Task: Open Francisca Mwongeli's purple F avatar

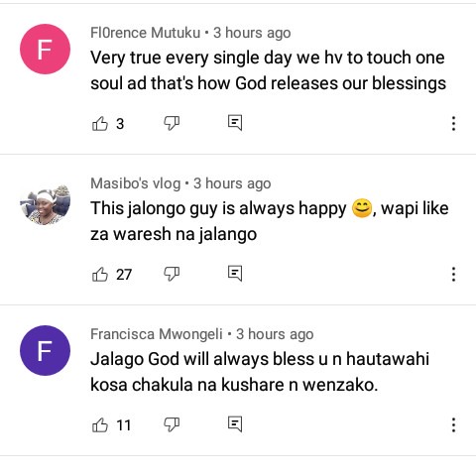Action: click(45, 350)
